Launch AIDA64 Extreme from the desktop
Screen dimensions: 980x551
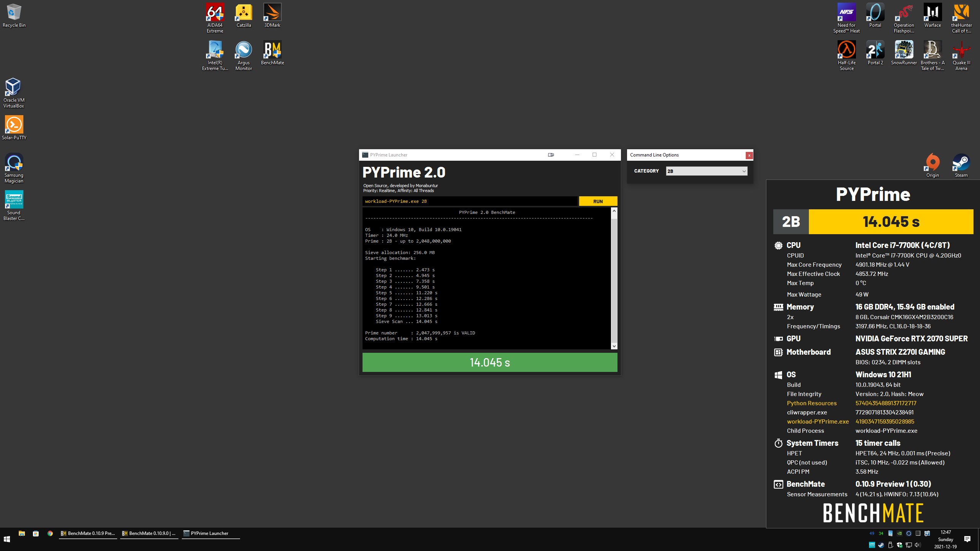(215, 18)
